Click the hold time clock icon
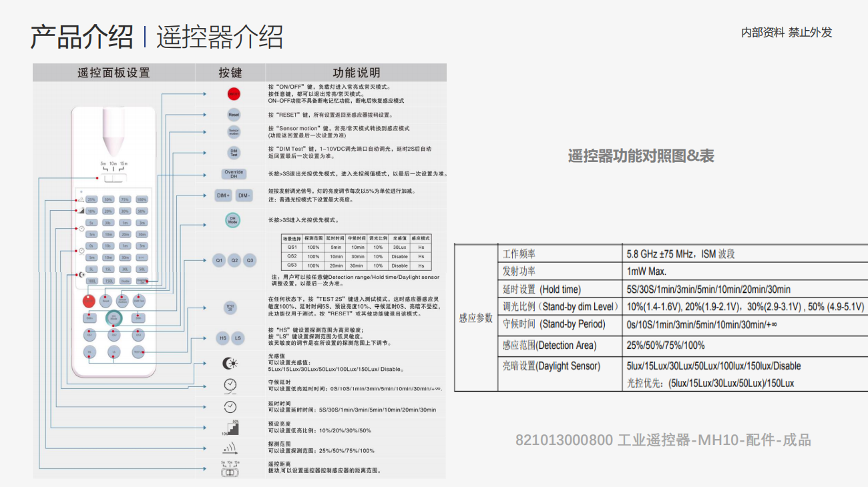 coord(230,406)
